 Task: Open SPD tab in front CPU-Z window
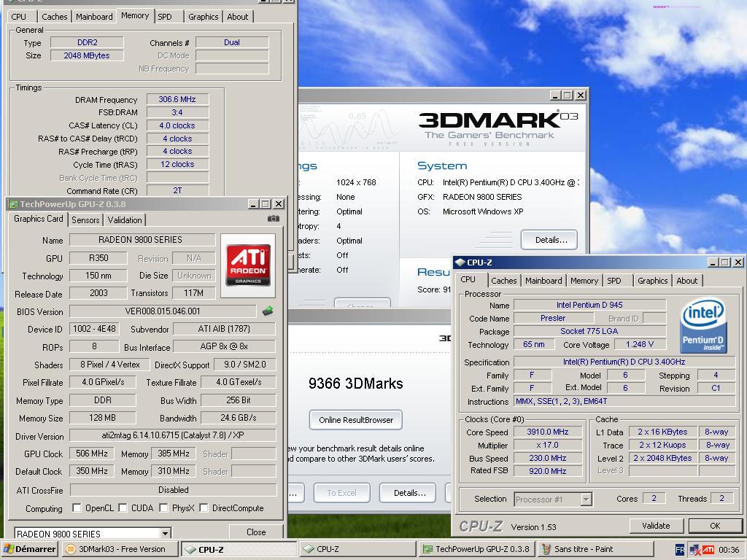pos(614,281)
